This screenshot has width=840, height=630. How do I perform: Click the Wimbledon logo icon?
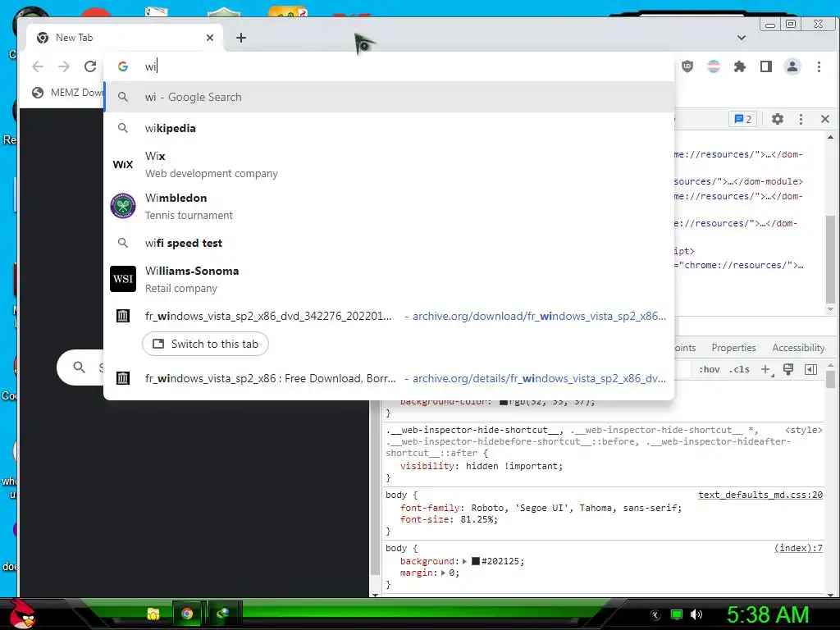click(123, 206)
